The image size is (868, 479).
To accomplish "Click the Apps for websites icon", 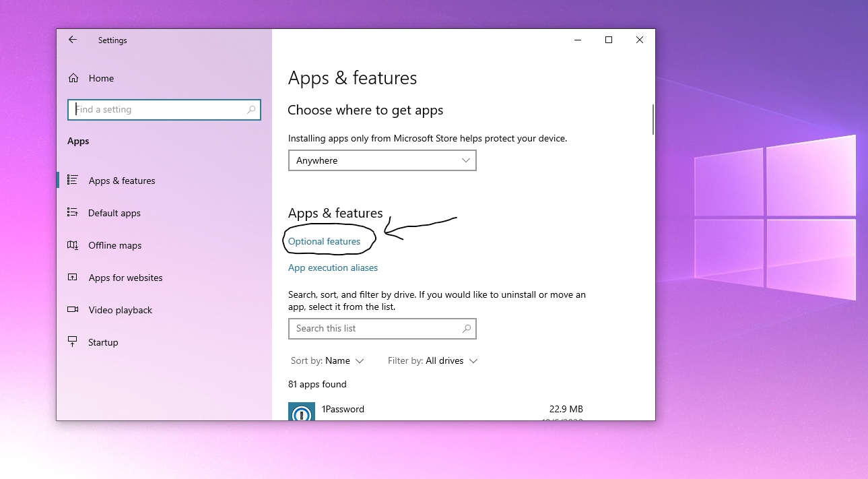I will (73, 277).
